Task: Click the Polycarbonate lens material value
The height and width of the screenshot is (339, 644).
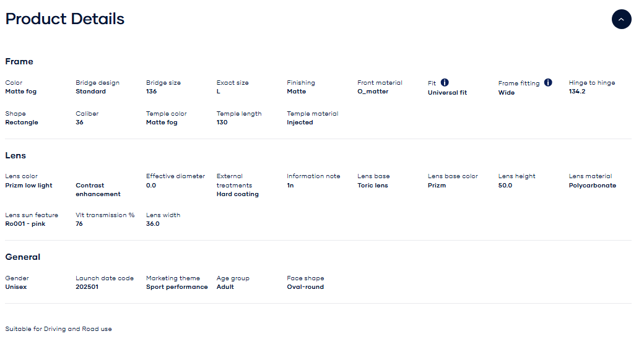Action: tap(593, 186)
